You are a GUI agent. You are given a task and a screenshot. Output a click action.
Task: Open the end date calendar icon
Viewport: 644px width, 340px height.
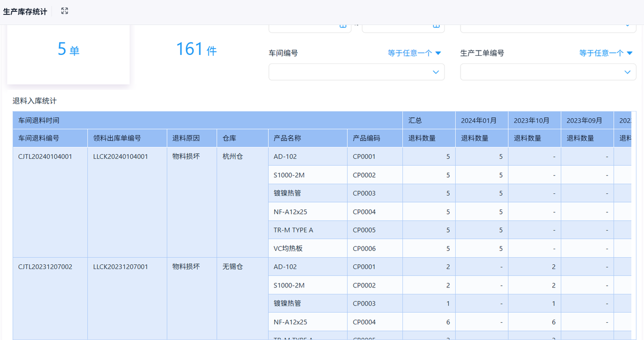coord(436,26)
